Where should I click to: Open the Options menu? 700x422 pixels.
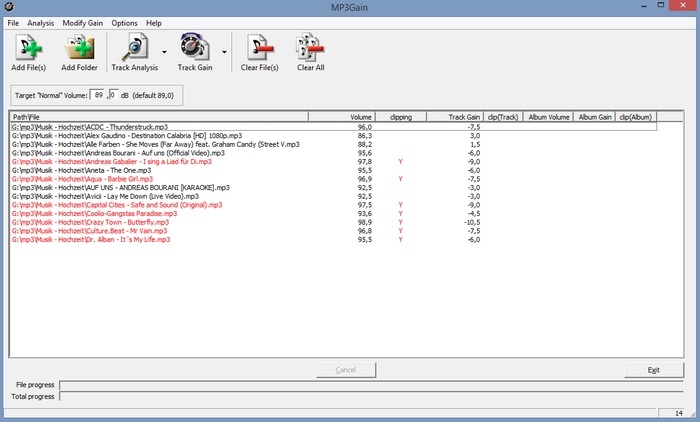coord(124,23)
